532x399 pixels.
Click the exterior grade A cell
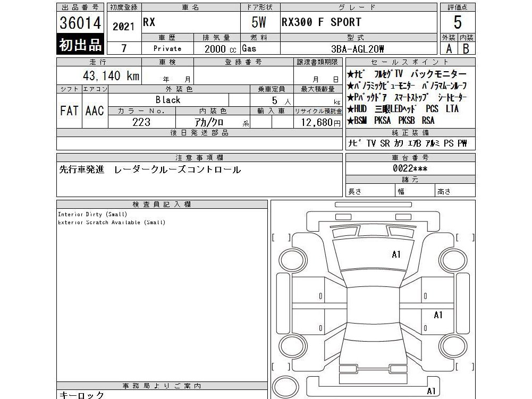click(x=449, y=48)
